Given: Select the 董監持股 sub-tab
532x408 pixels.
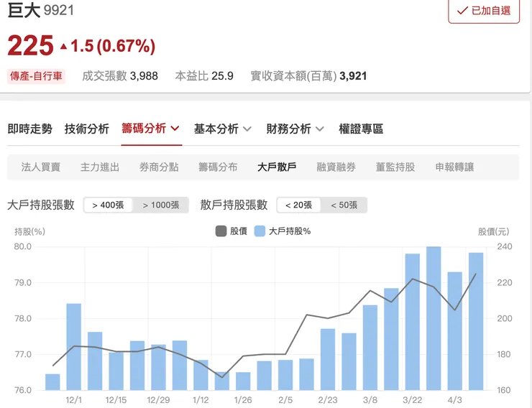Looking at the screenshot, I should click(x=395, y=167).
